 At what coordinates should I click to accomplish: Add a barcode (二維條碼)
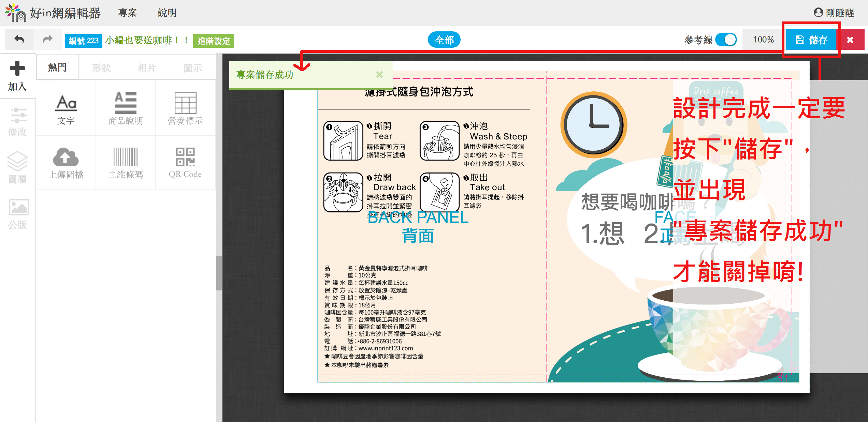(126, 163)
